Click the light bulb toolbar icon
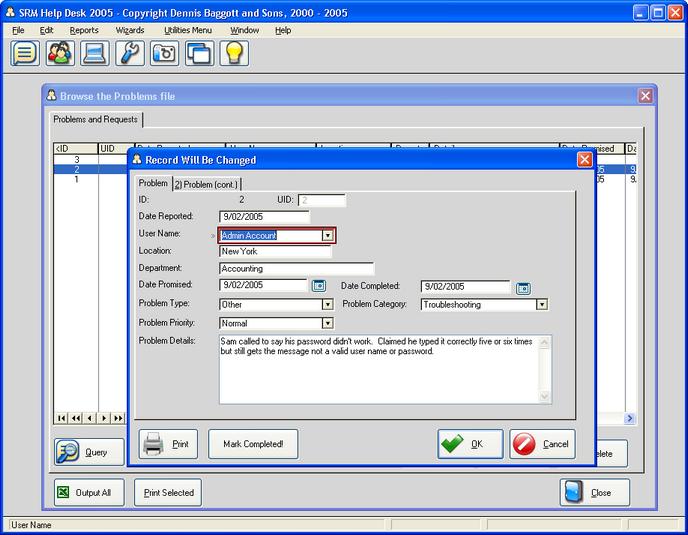The image size is (688, 535). coord(235,53)
